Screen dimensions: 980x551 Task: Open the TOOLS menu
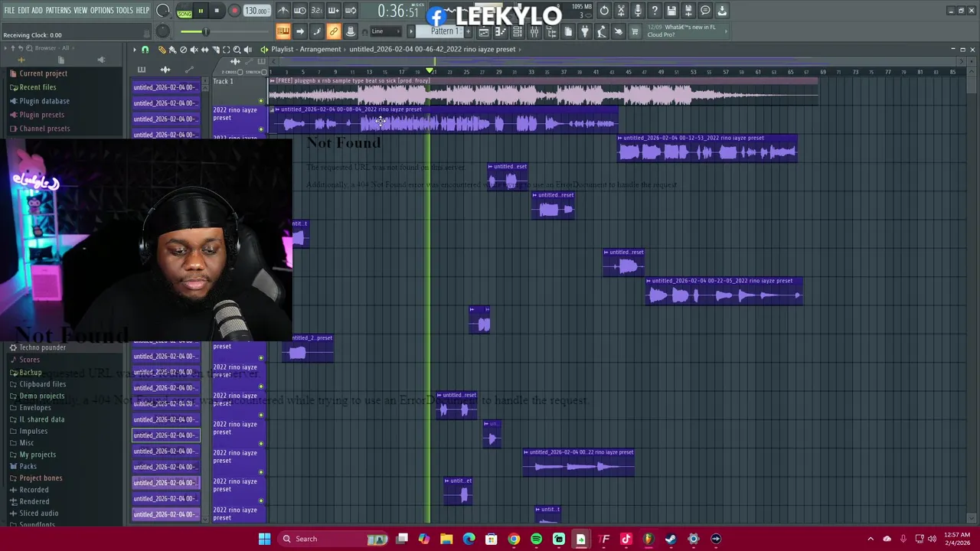(x=124, y=11)
